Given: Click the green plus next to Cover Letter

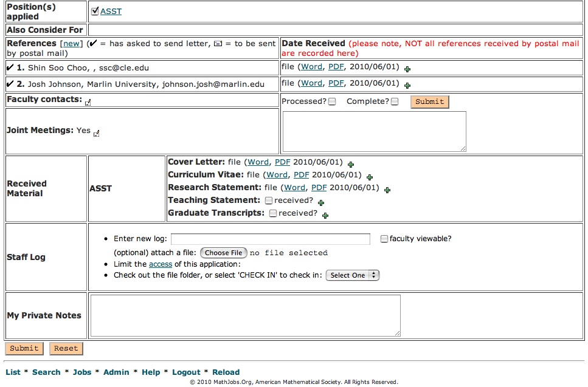Looking at the screenshot, I should 351,164.
